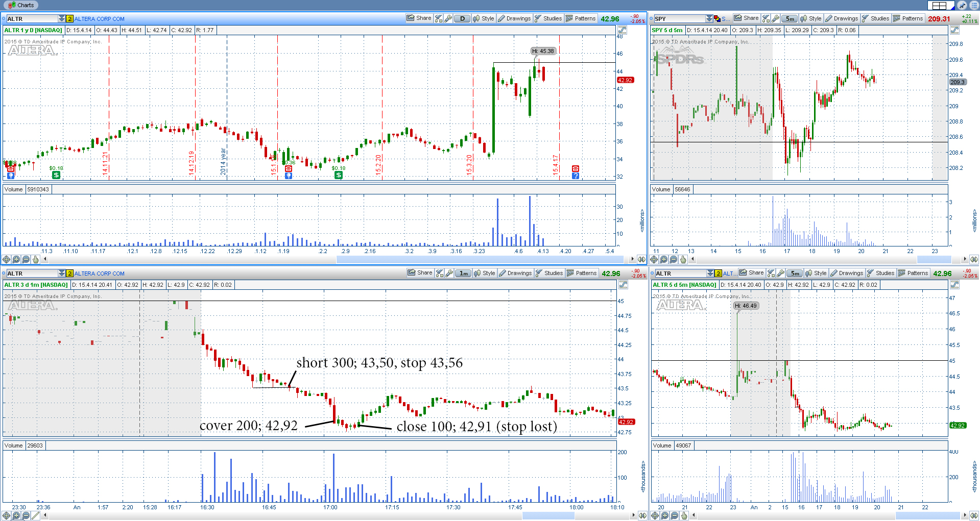Open the list menu icon at top-right
Image resolution: width=980 pixels, height=521 pixels.
(974, 5)
